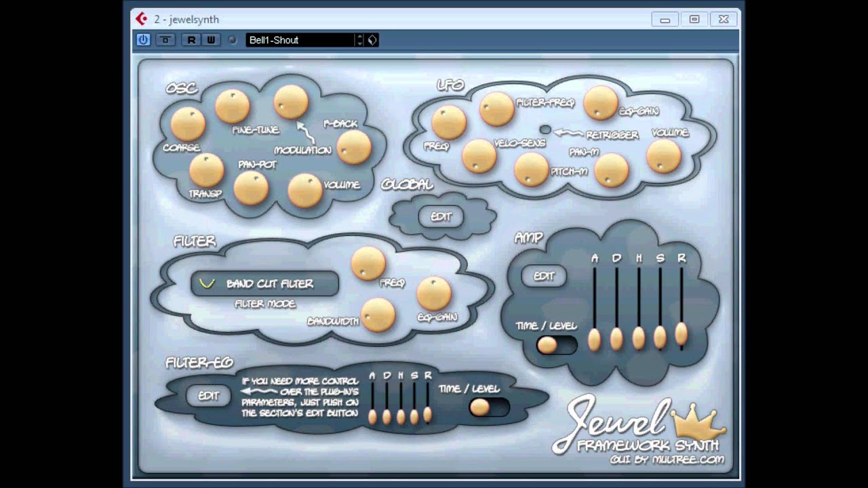Click the AMP Decay (D) slider
The width and height of the screenshot is (868, 488).
[616, 308]
